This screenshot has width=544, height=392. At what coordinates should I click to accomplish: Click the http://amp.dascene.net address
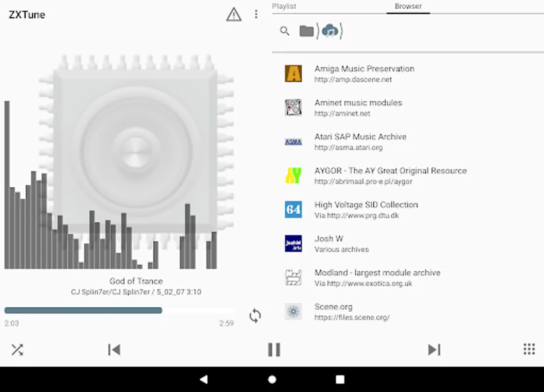click(353, 80)
